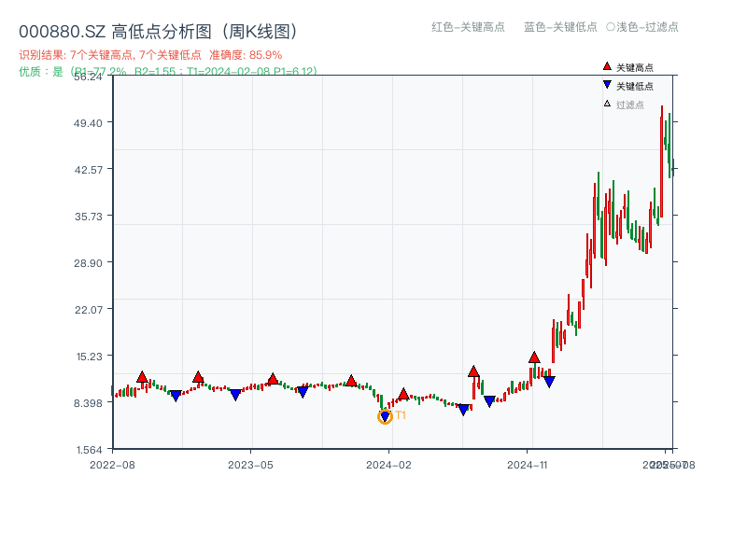Select the third blue key-low triangle from the left

tap(303, 392)
